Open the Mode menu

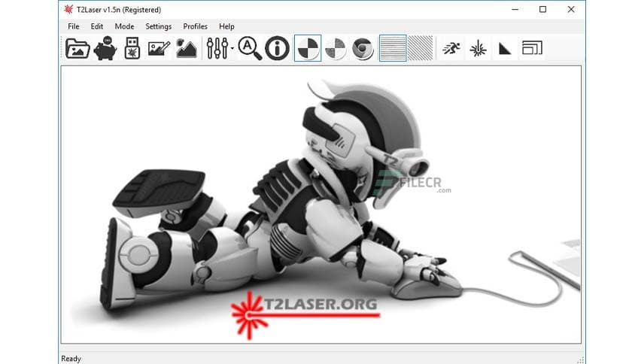[x=124, y=26]
